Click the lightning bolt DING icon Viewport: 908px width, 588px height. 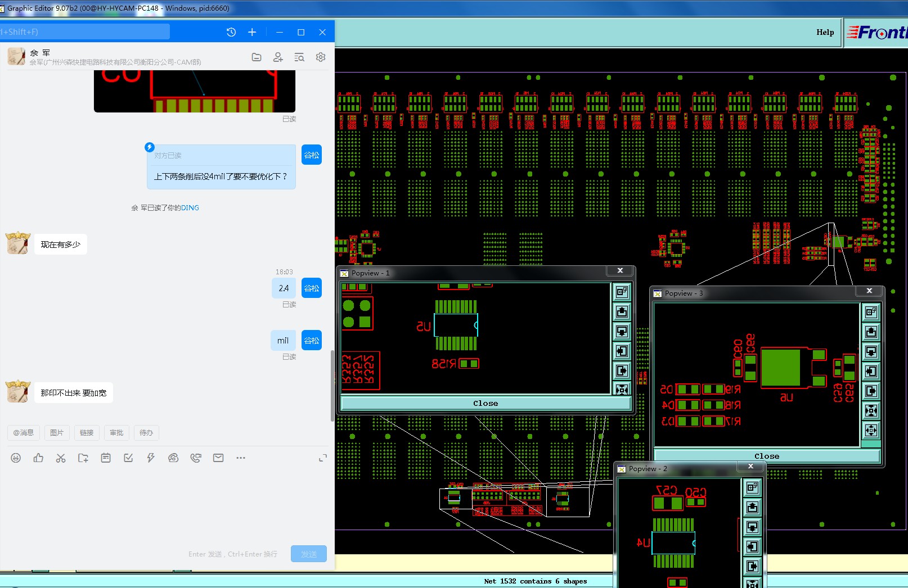tap(151, 458)
